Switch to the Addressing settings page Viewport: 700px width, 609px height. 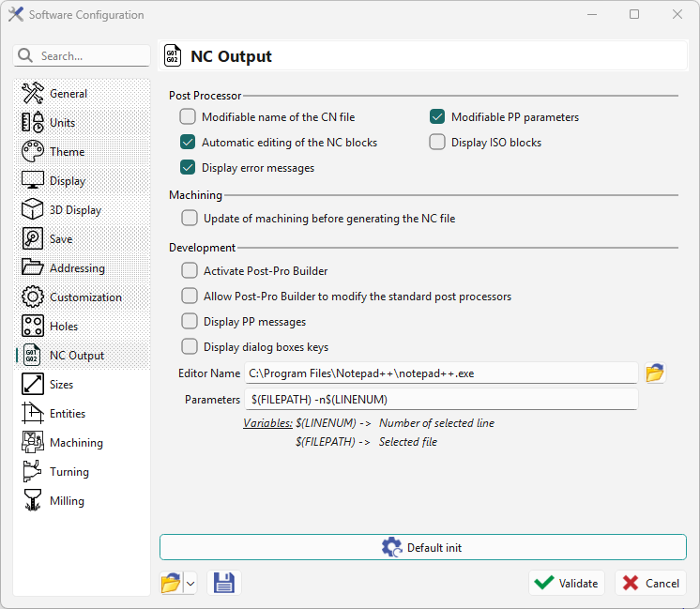coord(77,268)
